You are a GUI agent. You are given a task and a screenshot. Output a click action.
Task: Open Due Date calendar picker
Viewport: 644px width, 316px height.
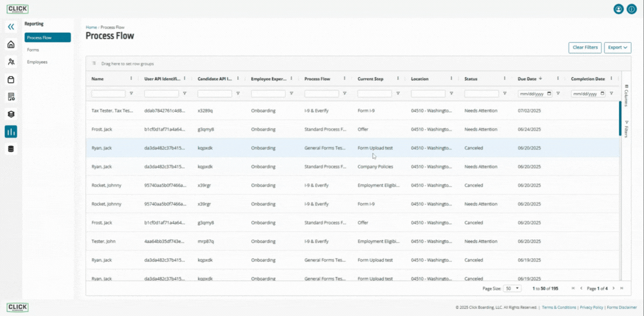(549, 94)
